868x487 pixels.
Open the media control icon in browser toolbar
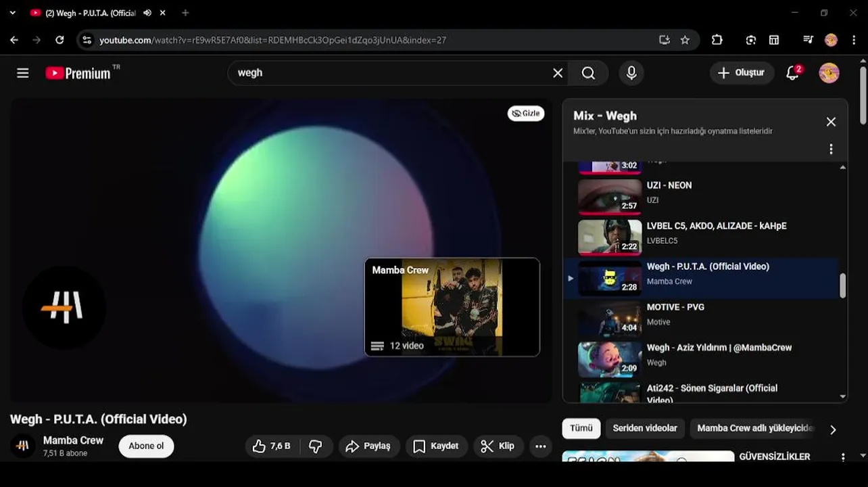pyautogui.click(x=808, y=40)
